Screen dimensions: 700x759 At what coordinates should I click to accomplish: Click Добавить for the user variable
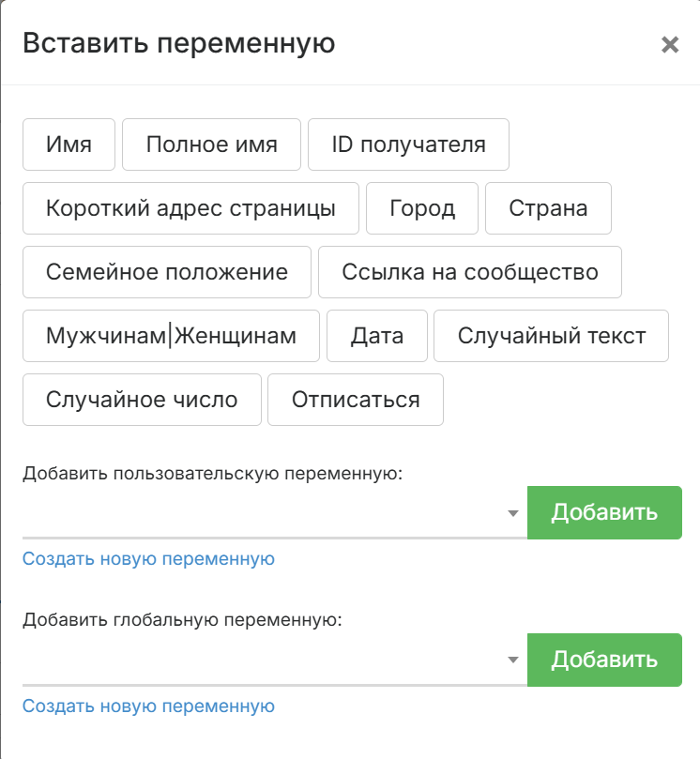(604, 512)
